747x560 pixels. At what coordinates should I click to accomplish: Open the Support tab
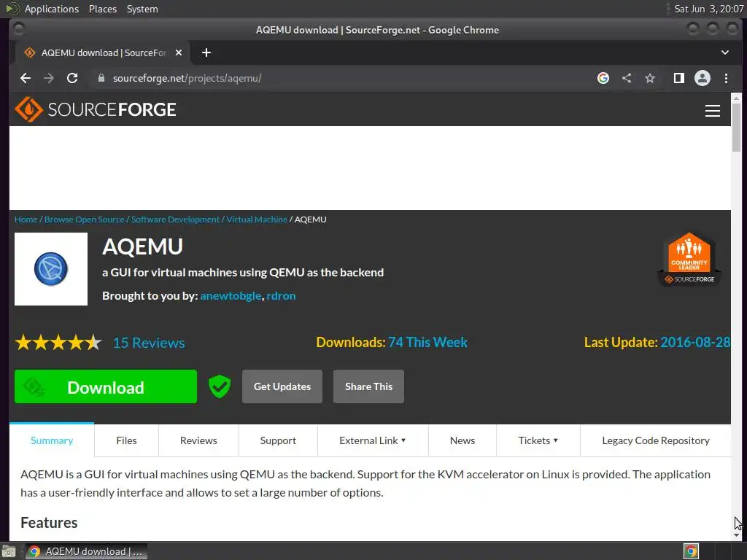click(x=278, y=440)
